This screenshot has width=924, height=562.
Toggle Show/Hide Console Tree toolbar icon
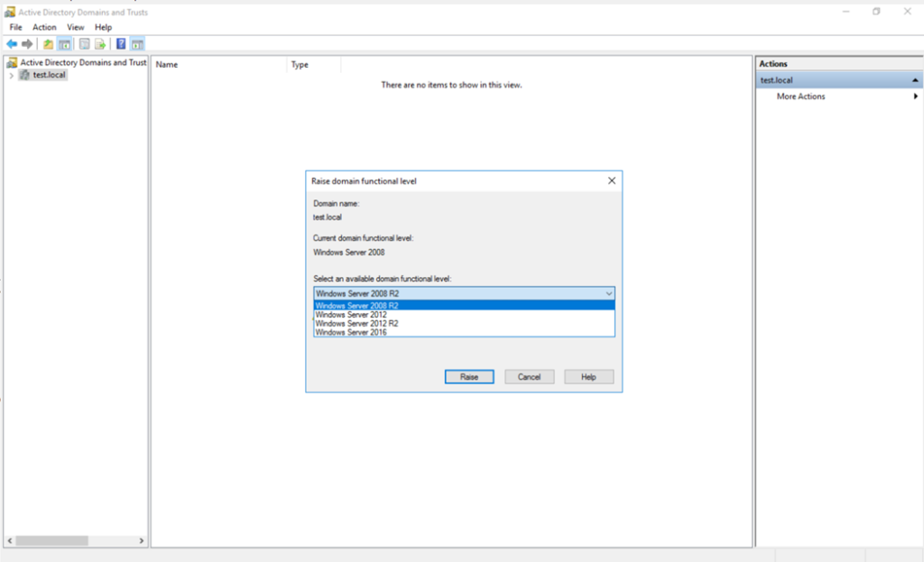(65, 44)
